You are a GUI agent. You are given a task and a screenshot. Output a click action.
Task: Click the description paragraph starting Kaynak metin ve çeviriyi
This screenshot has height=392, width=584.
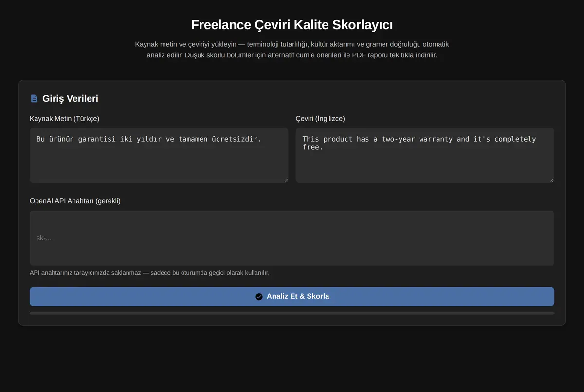(292, 50)
